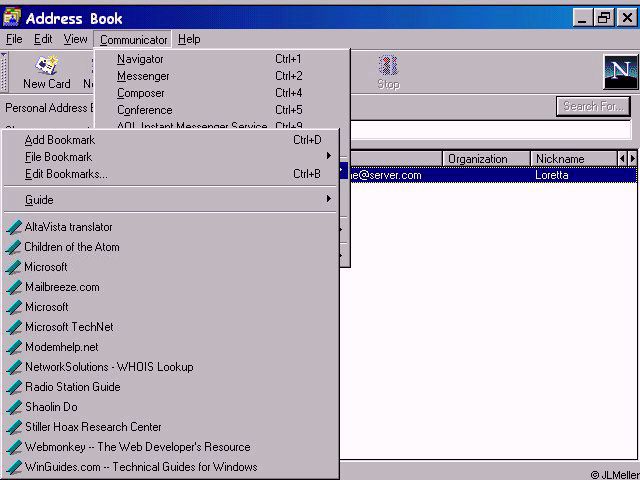Choose Messenger from the Communicator menu

[x=222, y=76]
